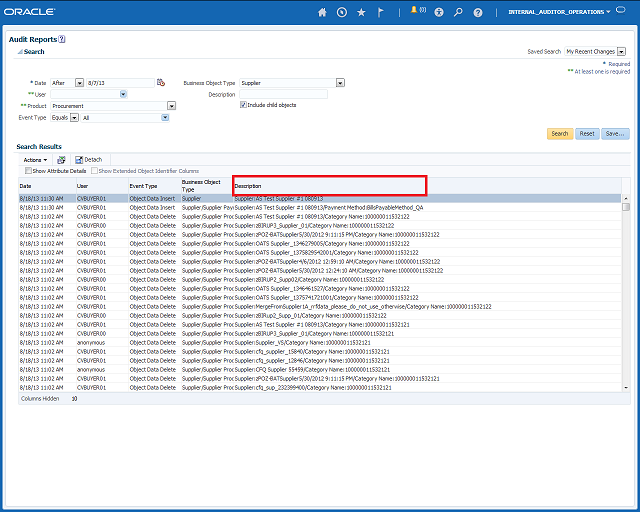Click the Search magnifier icon in the header

pos(458,12)
